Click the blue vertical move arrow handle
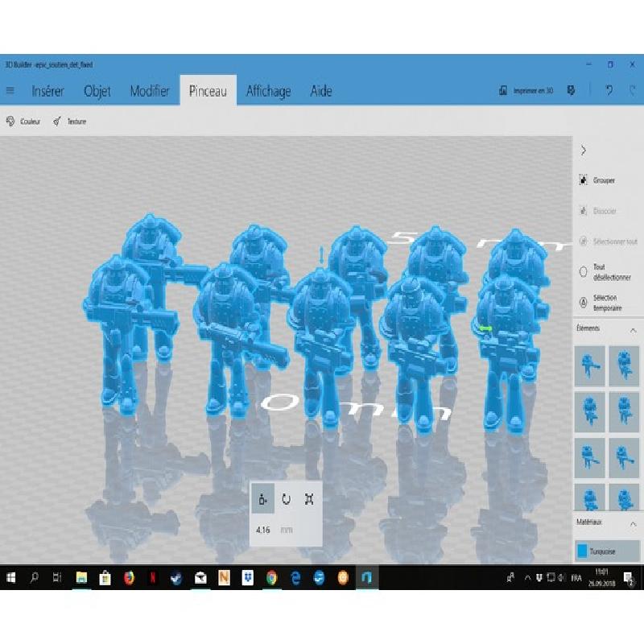 click(321, 254)
